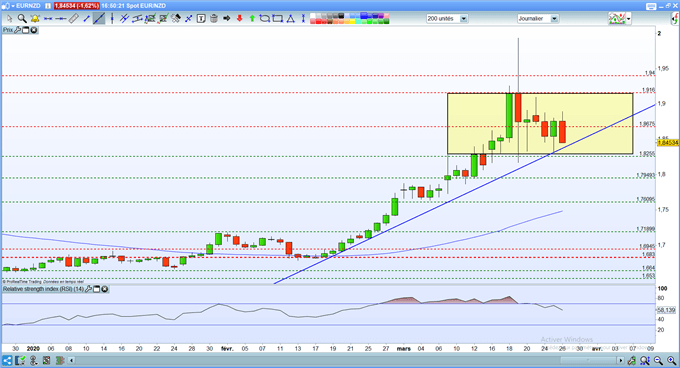Maximize the RSI panel window icon

point(96,289)
